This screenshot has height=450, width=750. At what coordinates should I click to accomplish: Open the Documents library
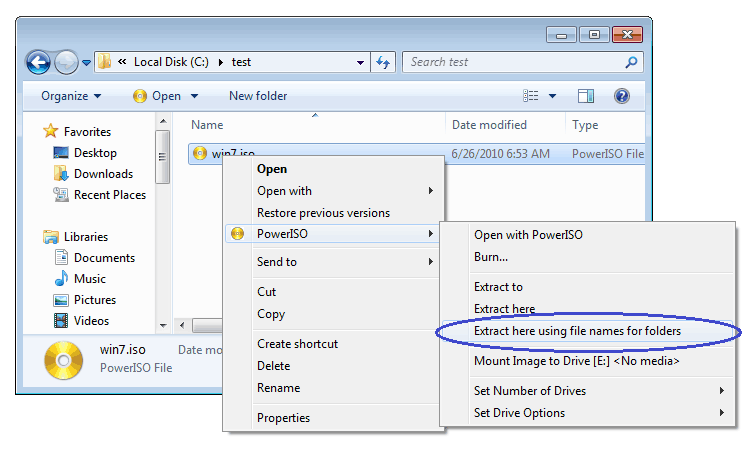(x=104, y=258)
